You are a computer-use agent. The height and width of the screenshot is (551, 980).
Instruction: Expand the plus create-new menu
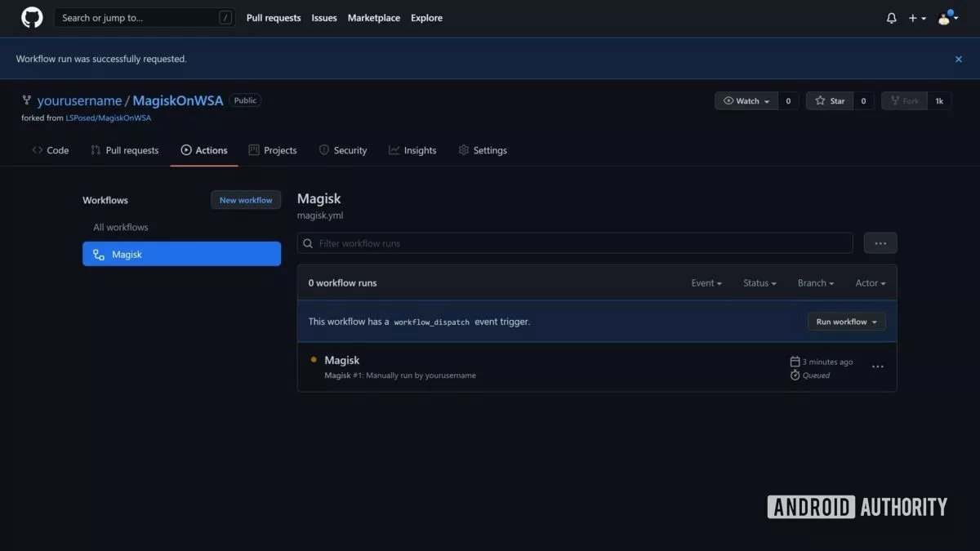[x=917, y=18]
